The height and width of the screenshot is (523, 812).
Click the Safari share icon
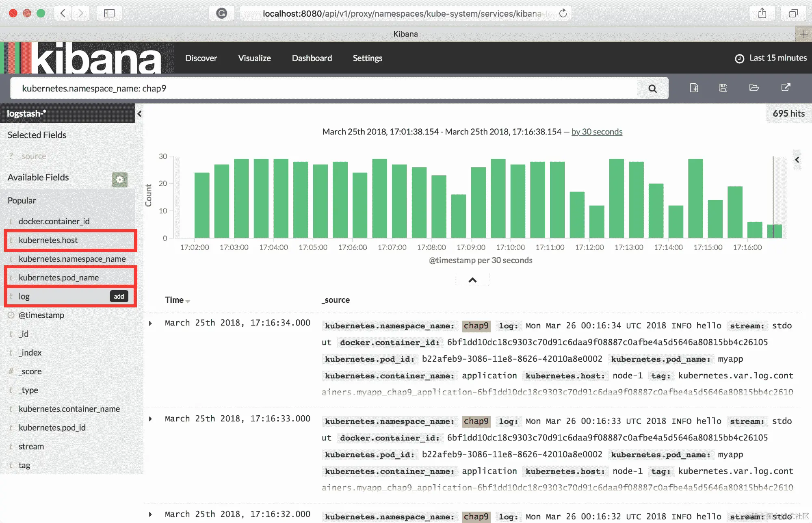(762, 13)
